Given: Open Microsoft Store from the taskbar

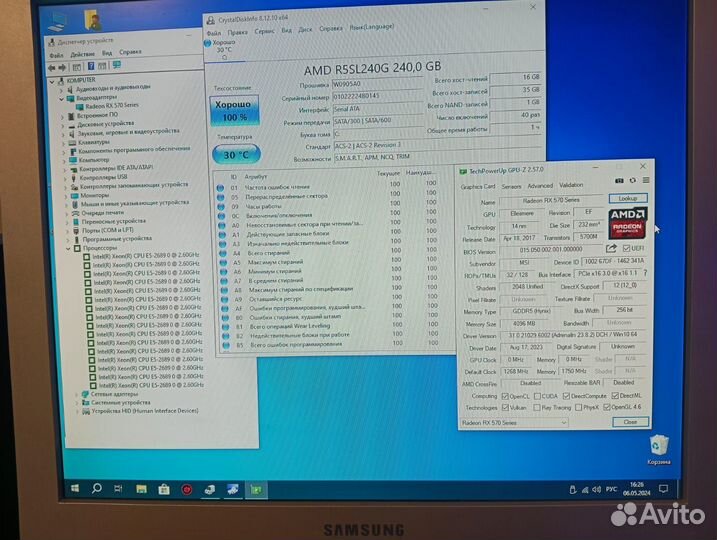Looking at the screenshot, I should click(x=164, y=490).
